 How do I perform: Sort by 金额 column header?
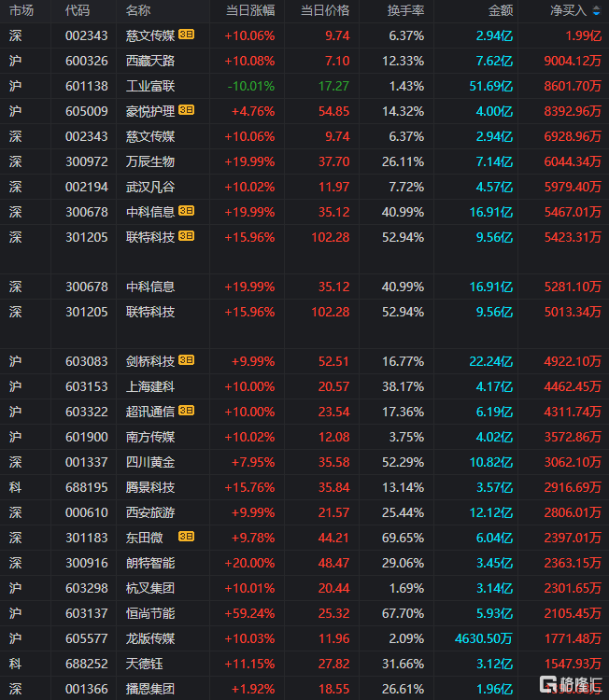(x=501, y=10)
